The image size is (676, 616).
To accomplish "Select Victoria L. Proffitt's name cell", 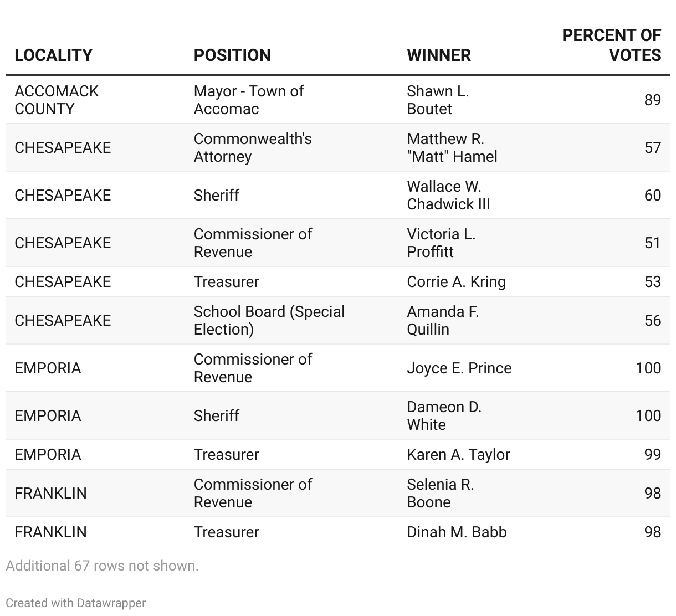I will point(441,243).
